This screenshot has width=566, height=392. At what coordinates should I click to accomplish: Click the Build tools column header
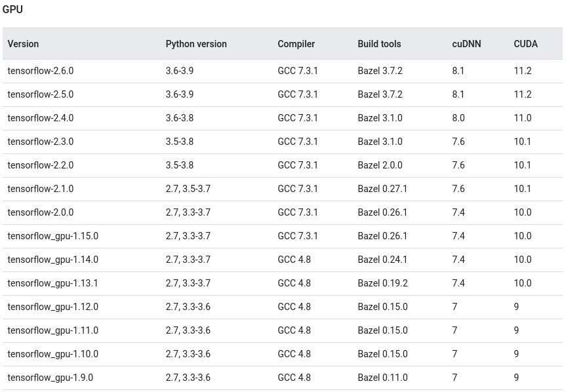[379, 44]
